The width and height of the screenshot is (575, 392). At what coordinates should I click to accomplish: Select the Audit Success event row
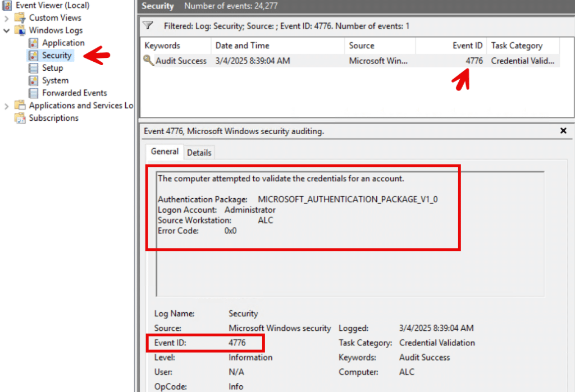click(x=350, y=61)
